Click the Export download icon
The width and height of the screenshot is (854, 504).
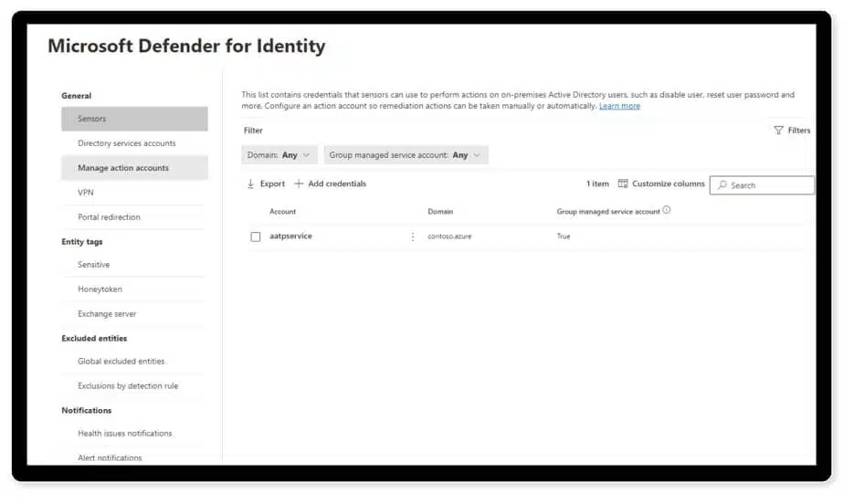(x=250, y=184)
